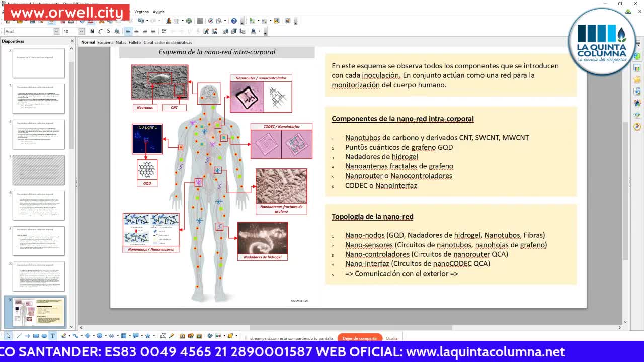The height and width of the screenshot is (362, 644).
Task: Open the Navigator compass icon in toolbar
Action: click(211, 21)
